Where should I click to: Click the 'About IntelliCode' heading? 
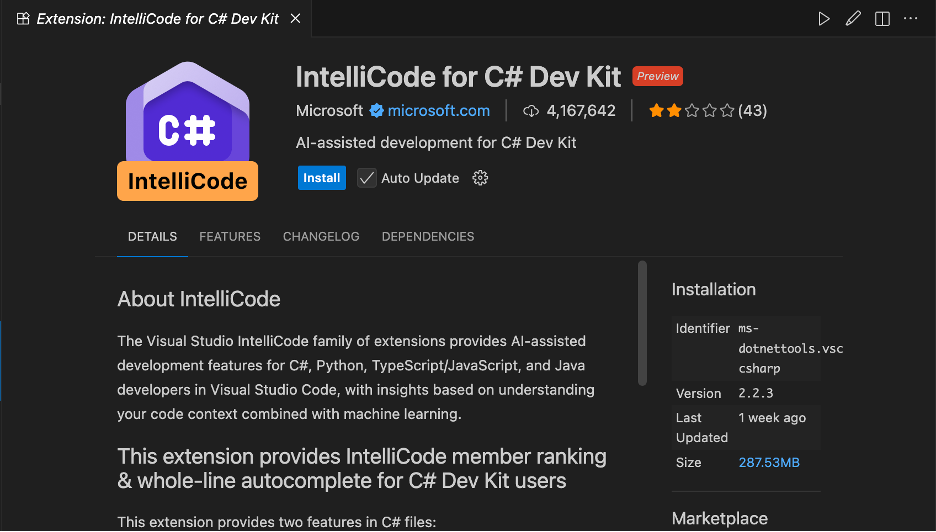199,299
